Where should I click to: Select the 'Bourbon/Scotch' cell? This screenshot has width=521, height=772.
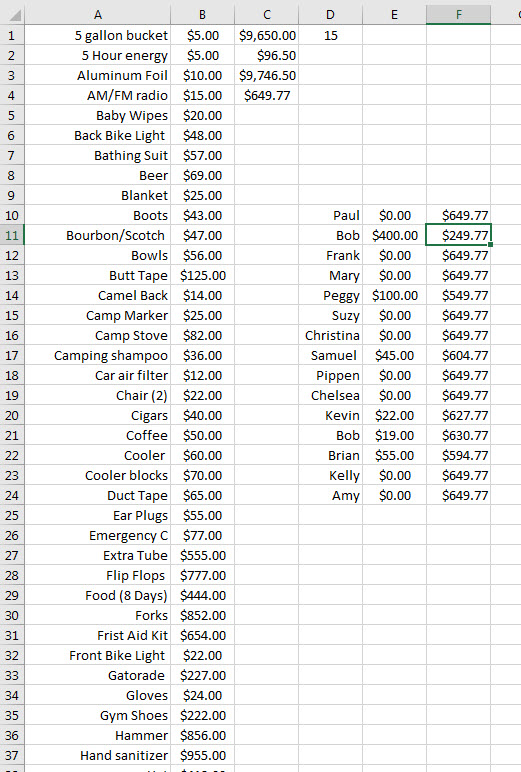click(x=98, y=235)
